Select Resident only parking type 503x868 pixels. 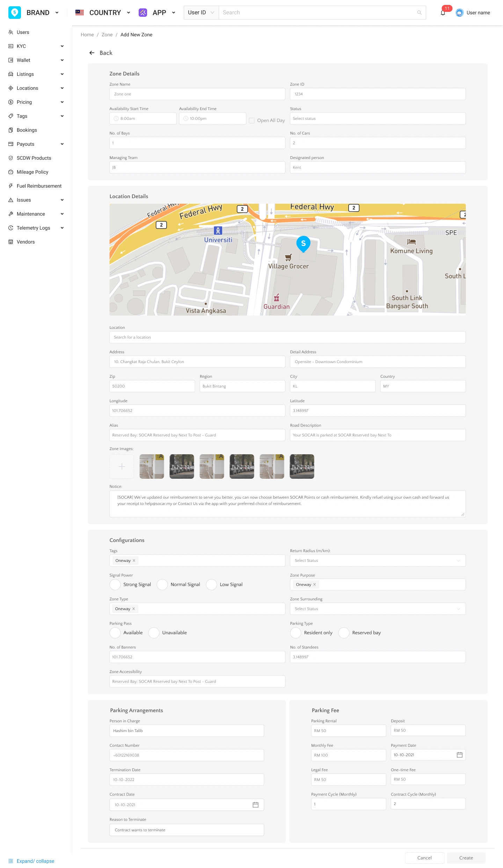click(296, 633)
